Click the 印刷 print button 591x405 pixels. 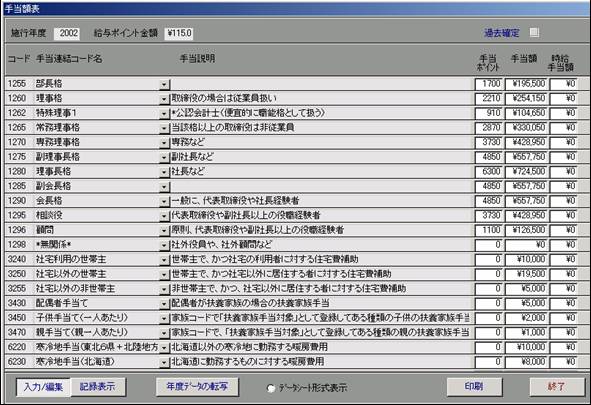point(474,387)
